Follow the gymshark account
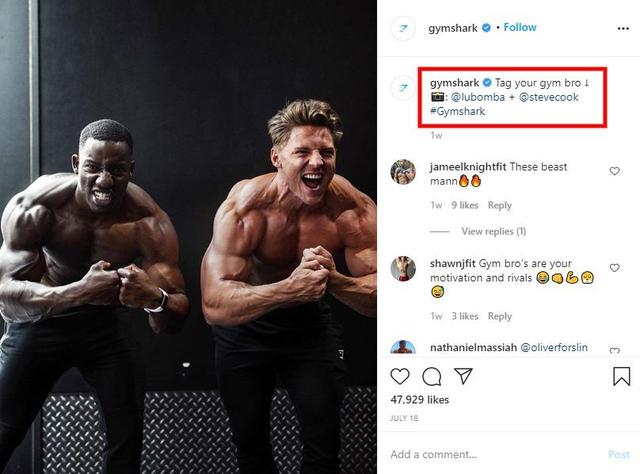 [520, 28]
